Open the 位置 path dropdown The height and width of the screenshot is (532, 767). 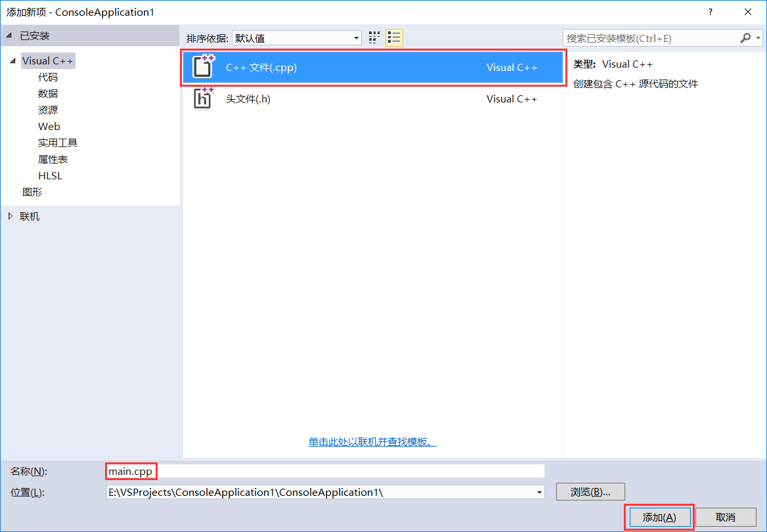539,492
